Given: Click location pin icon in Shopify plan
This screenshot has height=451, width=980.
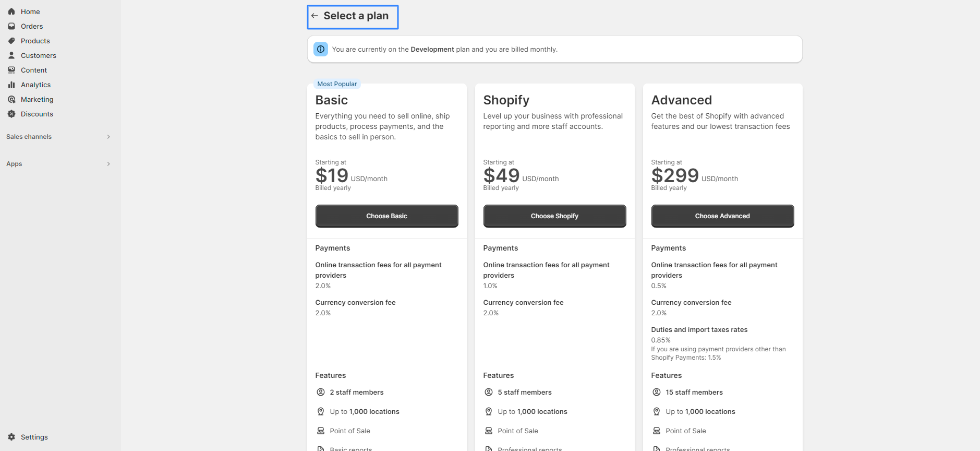Looking at the screenshot, I should pos(489,411).
